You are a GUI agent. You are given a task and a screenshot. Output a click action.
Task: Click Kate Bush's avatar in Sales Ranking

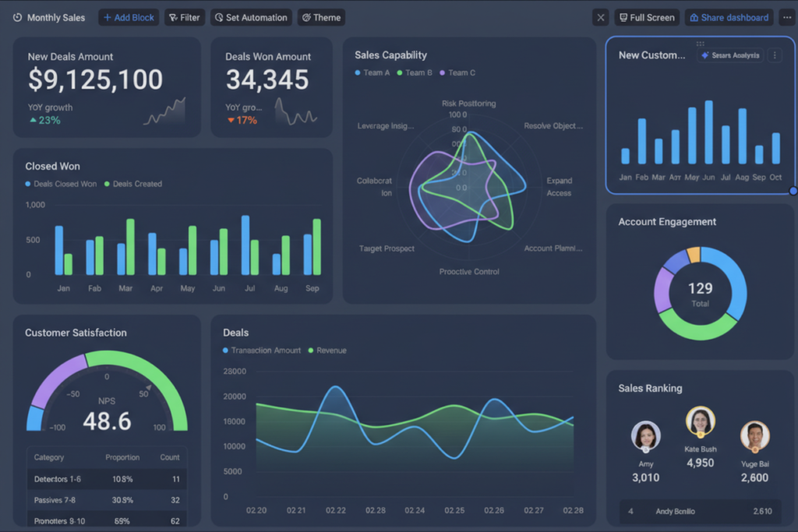[700, 421]
